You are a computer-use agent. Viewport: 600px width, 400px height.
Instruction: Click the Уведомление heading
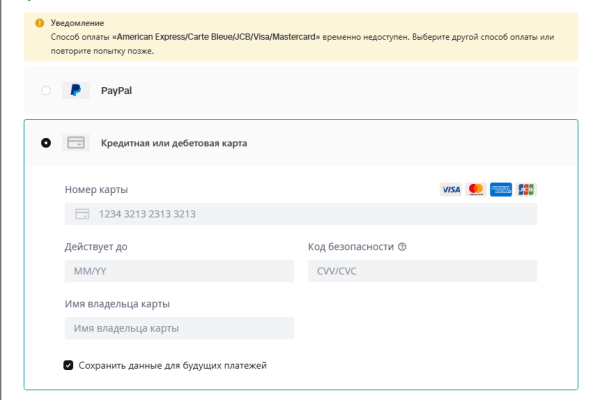tap(77, 23)
